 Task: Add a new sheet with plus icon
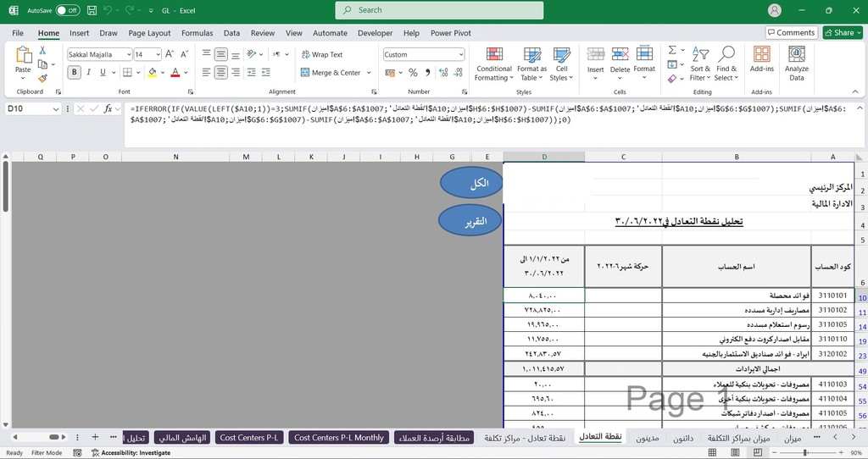tap(95, 437)
